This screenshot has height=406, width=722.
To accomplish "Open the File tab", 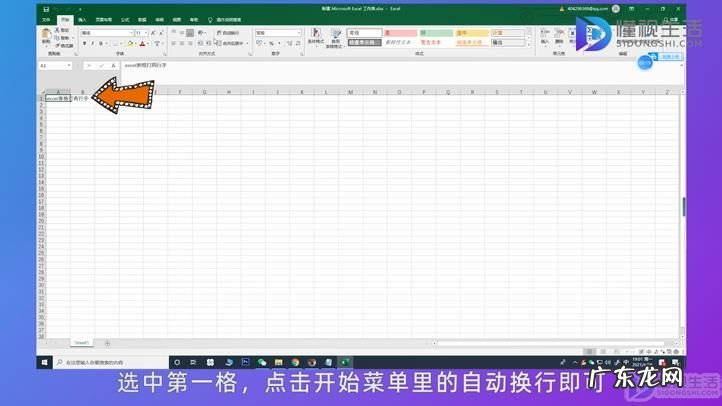I will pyautogui.click(x=46, y=20).
